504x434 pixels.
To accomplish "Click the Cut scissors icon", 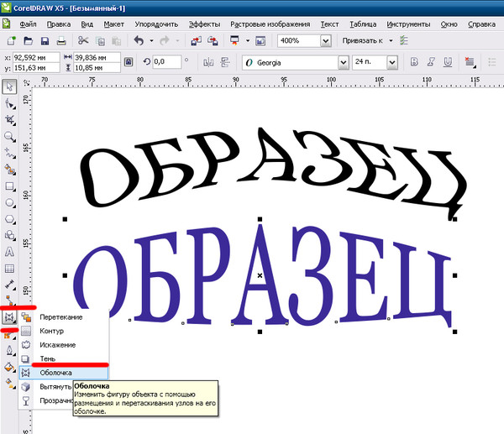I will click(83, 40).
